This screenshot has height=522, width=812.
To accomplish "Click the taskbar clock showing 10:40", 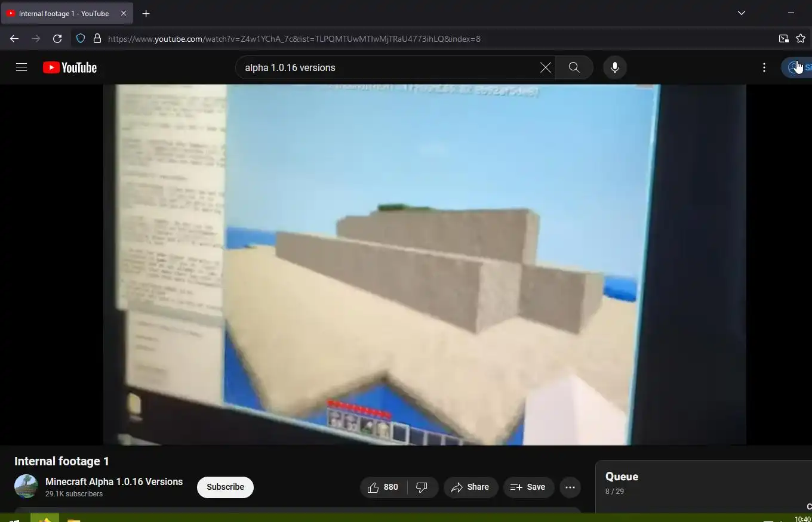I will tap(802, 519).
